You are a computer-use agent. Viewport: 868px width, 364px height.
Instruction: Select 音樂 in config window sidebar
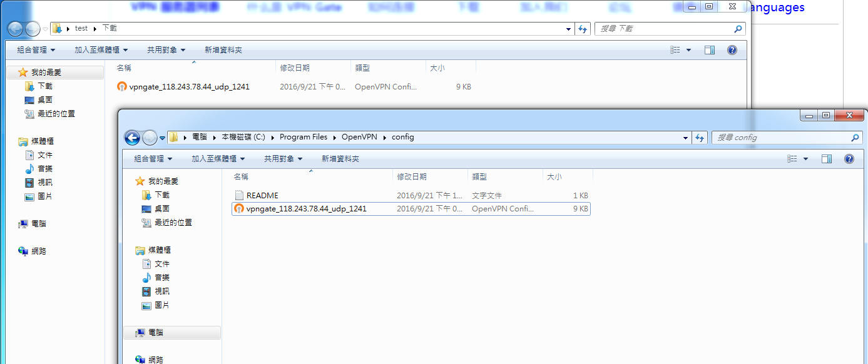[156, 278]
